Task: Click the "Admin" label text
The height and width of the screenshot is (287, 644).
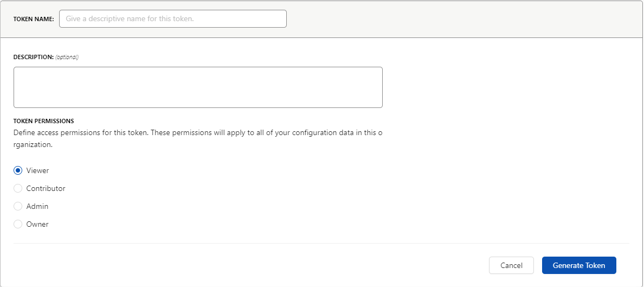Action: (37, 206)
